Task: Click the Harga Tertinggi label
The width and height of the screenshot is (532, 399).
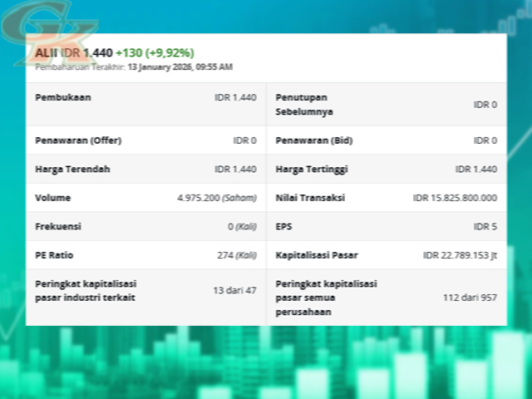Action: pos(311,169)
